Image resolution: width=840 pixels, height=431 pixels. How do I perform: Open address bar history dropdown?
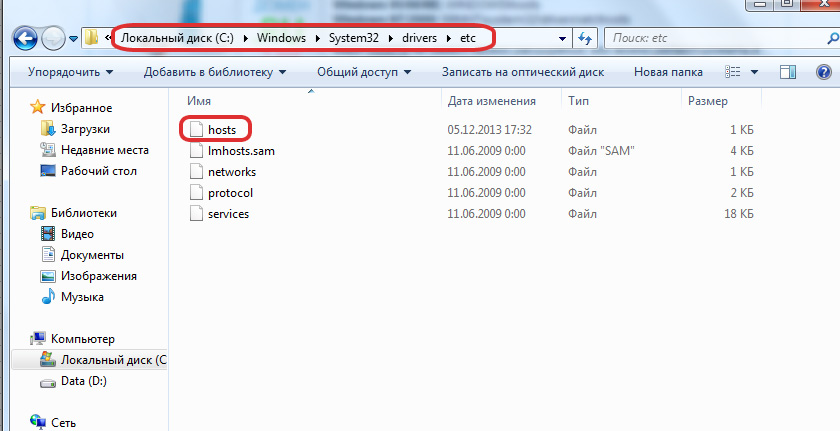[562, 39]
